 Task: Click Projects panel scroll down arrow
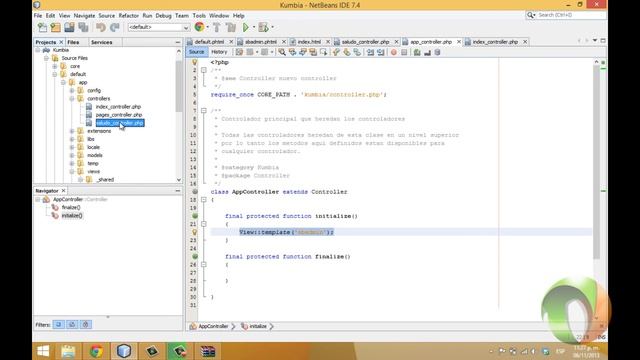[x=179, y=180]
